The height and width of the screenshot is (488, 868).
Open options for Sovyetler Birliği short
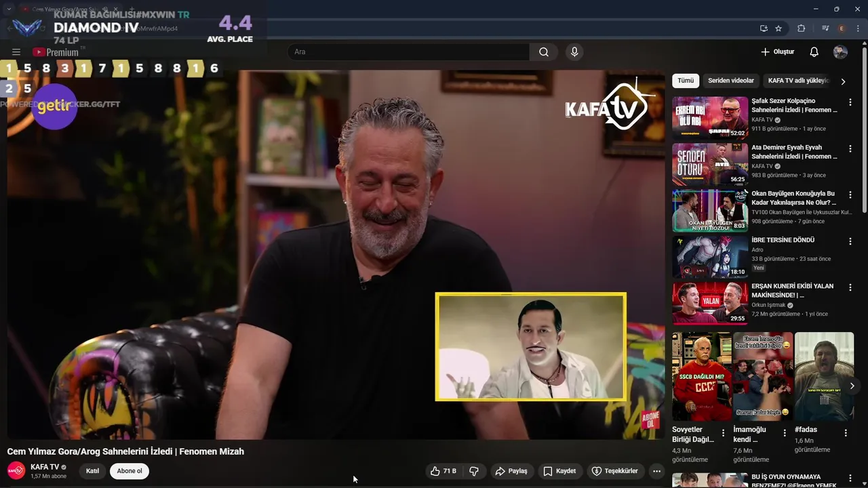pos(723,433)
